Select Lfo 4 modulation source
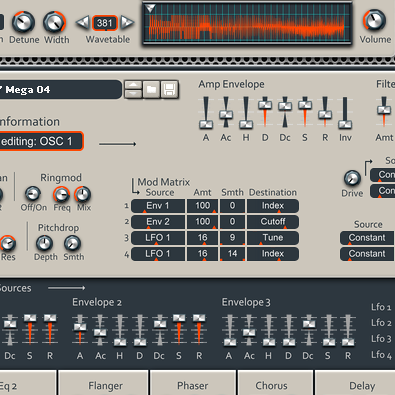Viewport: 395px width, 395px height. 381,355
